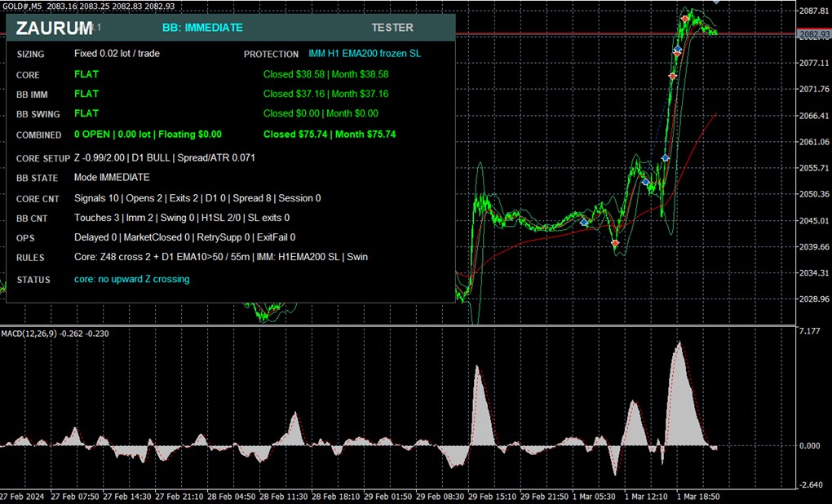Click the MACD scale value 7.177

click(810, 331)
